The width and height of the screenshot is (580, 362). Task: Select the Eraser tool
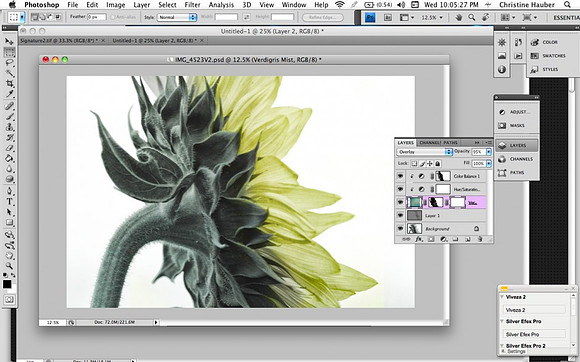coord(9,149)
